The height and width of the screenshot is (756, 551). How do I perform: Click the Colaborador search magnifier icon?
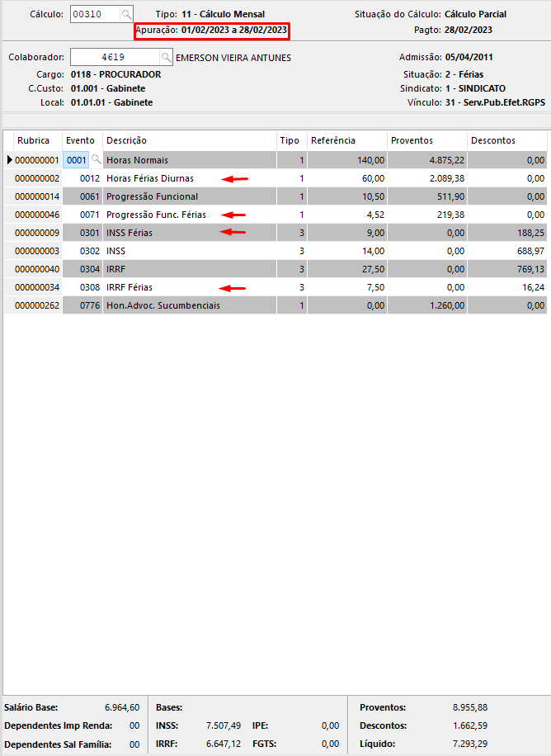pos(166,58)
